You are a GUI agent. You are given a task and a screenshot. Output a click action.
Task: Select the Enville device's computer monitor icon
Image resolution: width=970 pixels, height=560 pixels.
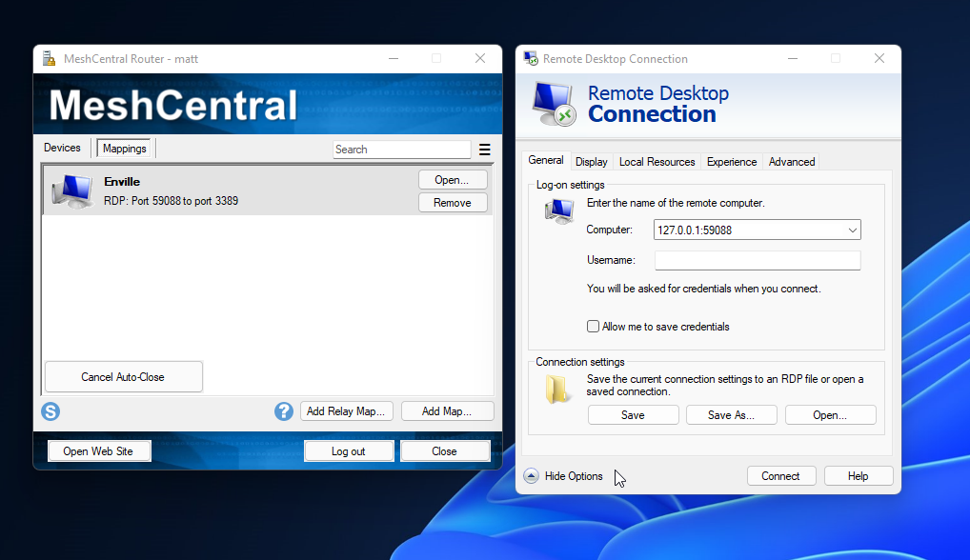coord(72,191)
